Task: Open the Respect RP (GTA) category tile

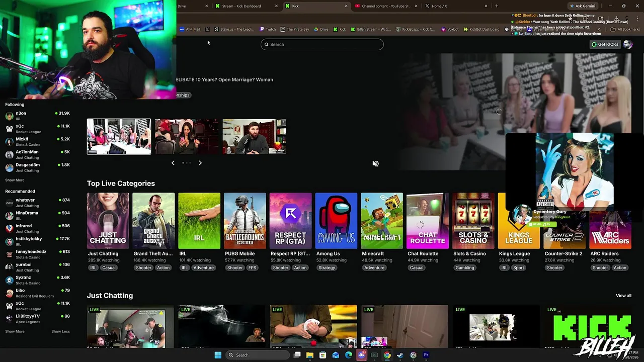Action: 290,221
